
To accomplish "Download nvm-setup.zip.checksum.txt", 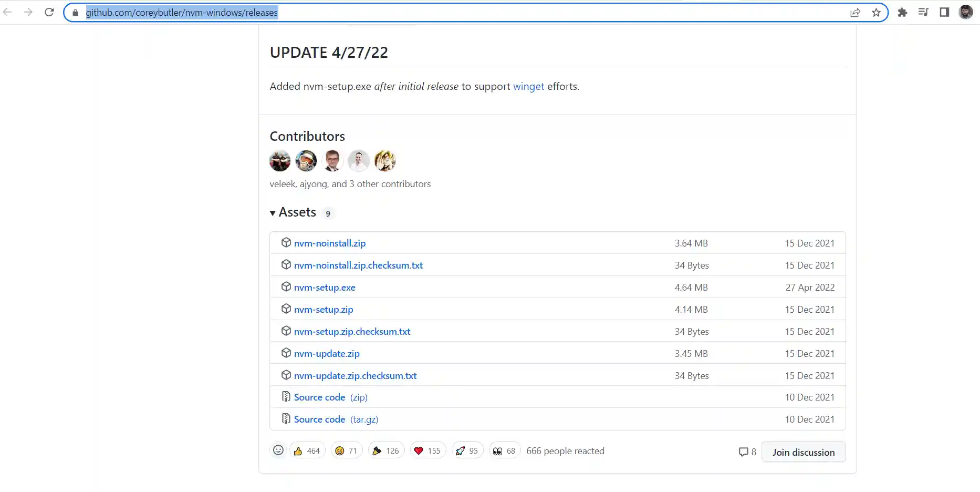I will [352, 332].
